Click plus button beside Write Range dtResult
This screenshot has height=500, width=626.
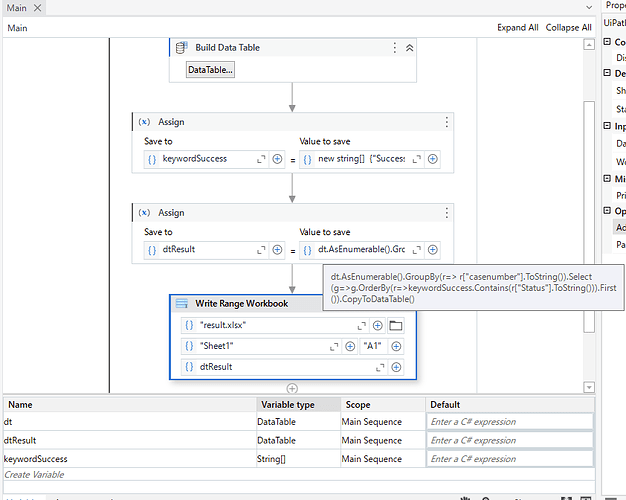click(x=396, y=367)
